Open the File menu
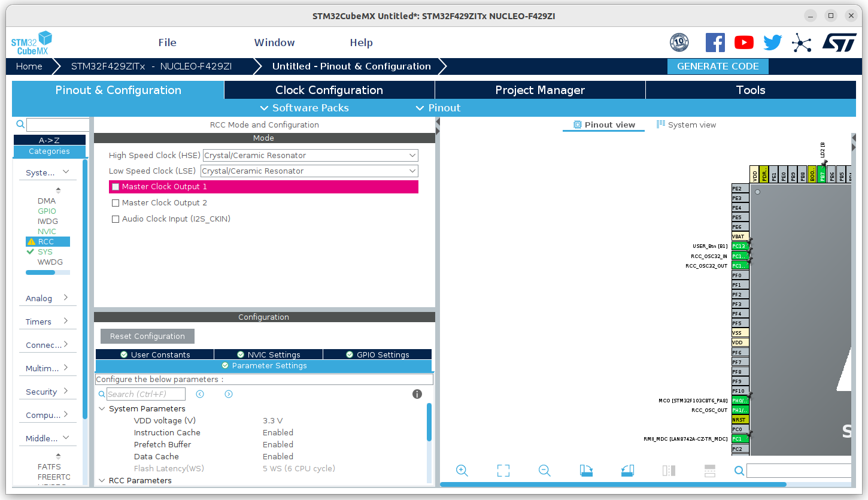The width and height of the screenshot is (868, 500). [x=168, y=43]
